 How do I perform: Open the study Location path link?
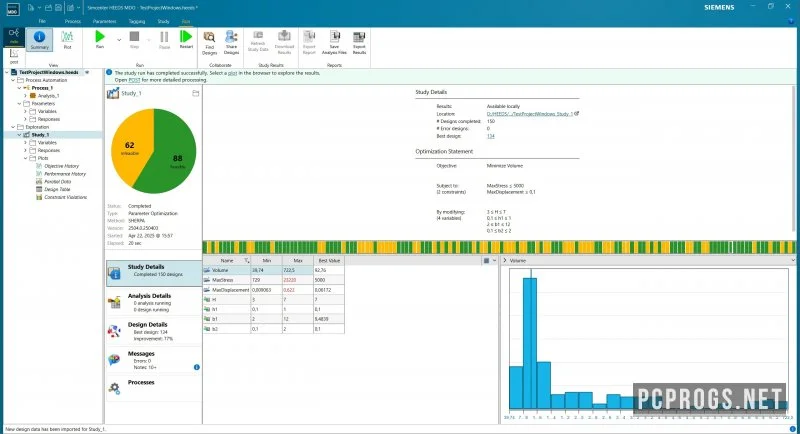point(530,114)
